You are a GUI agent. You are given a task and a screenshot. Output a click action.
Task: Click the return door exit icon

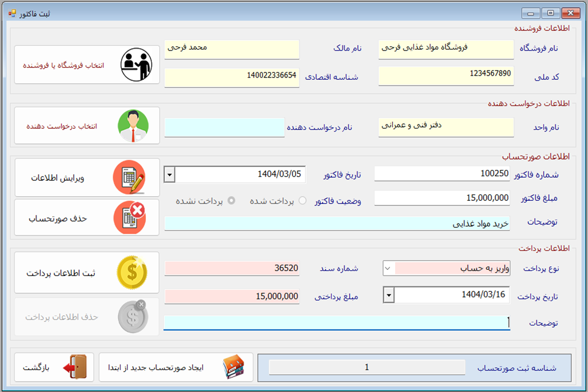75,367
